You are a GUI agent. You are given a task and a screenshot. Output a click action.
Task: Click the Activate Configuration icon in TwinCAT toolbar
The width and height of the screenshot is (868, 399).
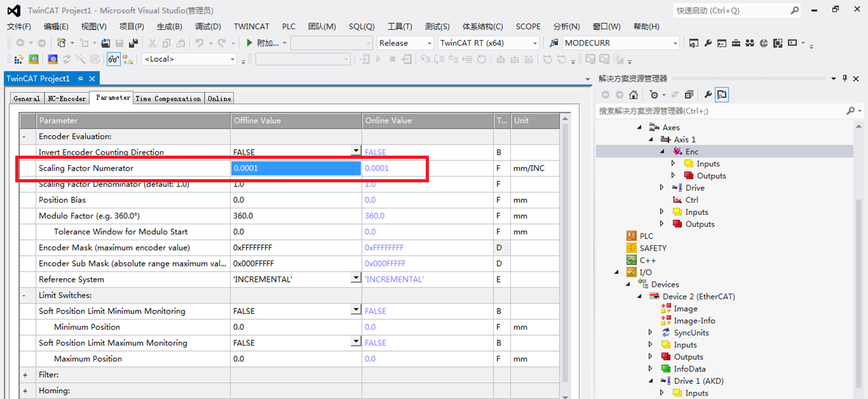coord(19,59)
